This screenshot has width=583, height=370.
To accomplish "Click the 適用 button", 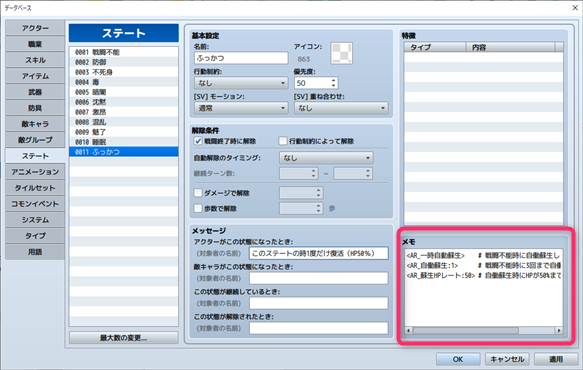I will (x=556, y=359).
